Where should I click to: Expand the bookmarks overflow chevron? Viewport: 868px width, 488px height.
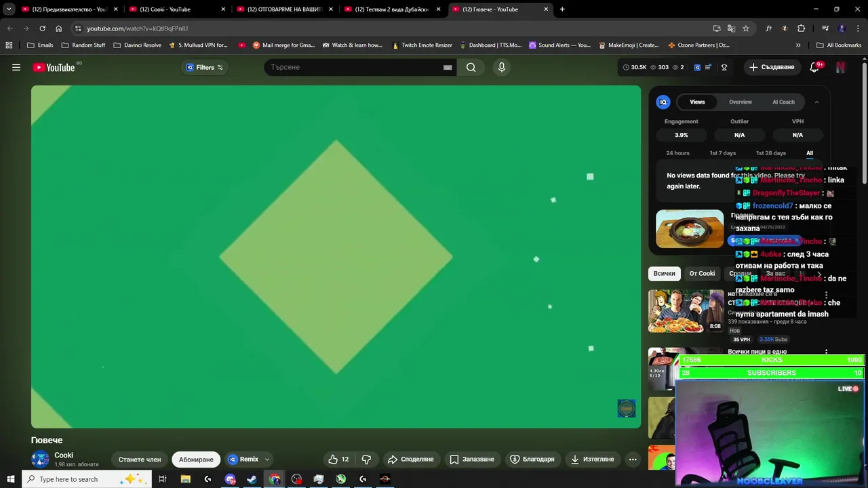tap(798, 45)
